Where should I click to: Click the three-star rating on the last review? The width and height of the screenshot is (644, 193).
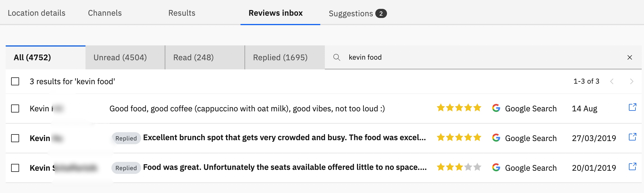(459, 167)
